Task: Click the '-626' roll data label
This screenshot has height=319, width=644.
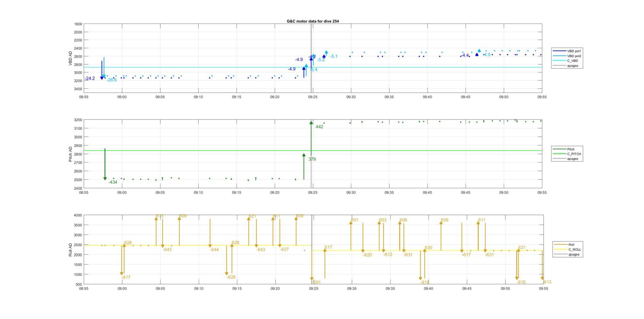Action: point(231,278)
